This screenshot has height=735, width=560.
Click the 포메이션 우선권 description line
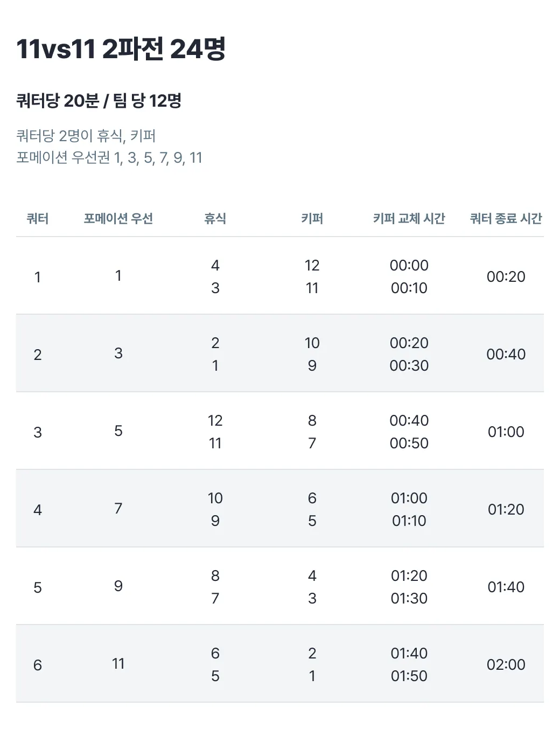point(109,157)
